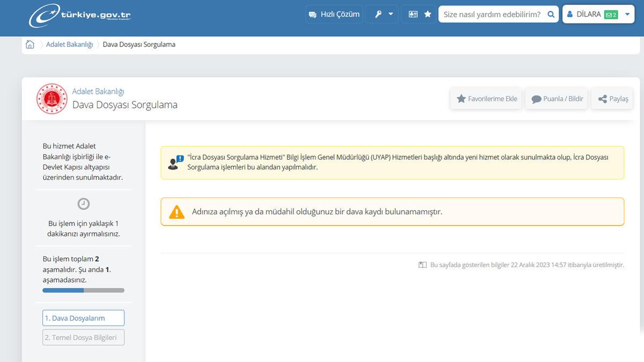Add service with Favorilerime Ekle
The width and height of the screenshot is (644, 362).
coord(486,99)
